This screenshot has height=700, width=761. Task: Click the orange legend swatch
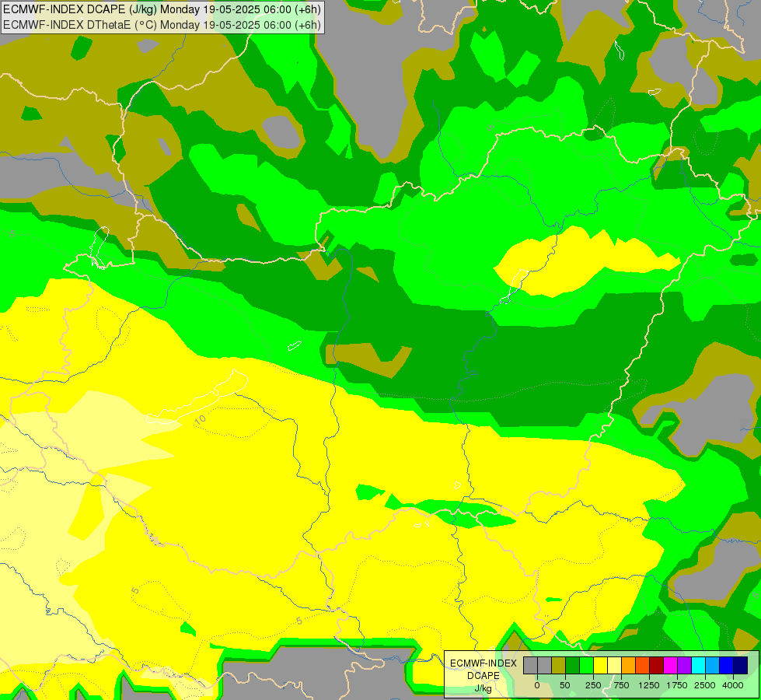click(x=629, y=666)
